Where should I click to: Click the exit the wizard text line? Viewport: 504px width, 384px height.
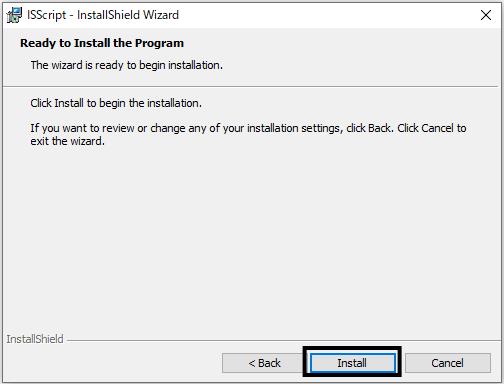click(67, 141)
